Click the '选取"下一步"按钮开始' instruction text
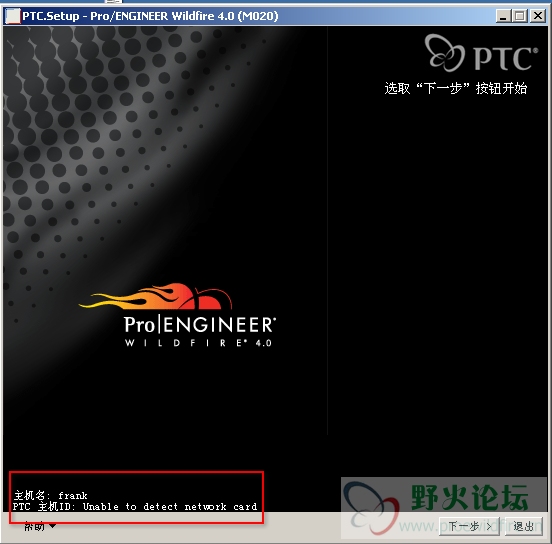Screen dimensions: 552x544 [x=456, y=88]
